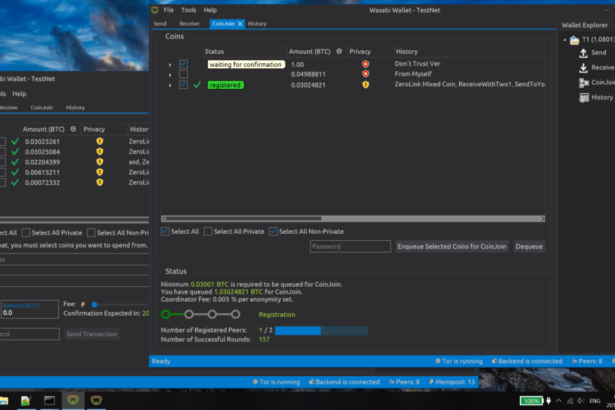615x410 pixels.
Task: Uncheck the 1.00 BTC coin checkbox
Action: [x=183, y=64]
